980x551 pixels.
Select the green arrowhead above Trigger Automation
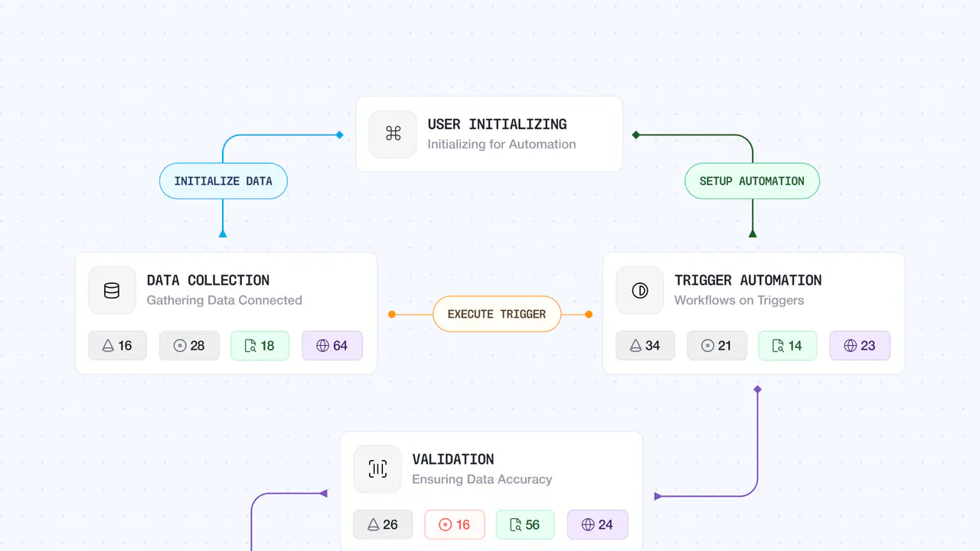[753, 233]
